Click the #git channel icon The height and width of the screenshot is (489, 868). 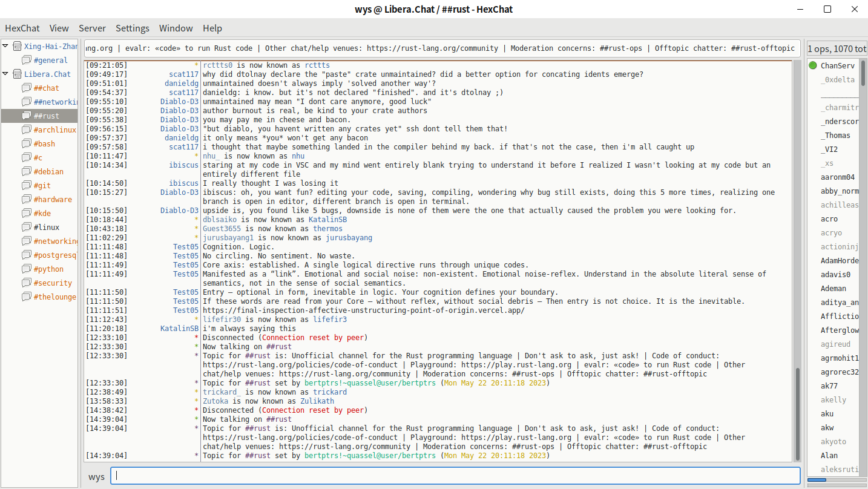(x=27, y=185)
